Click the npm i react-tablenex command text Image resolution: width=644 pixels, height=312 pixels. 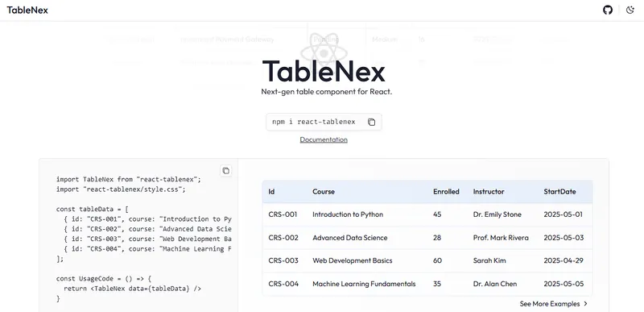[314, 122]
